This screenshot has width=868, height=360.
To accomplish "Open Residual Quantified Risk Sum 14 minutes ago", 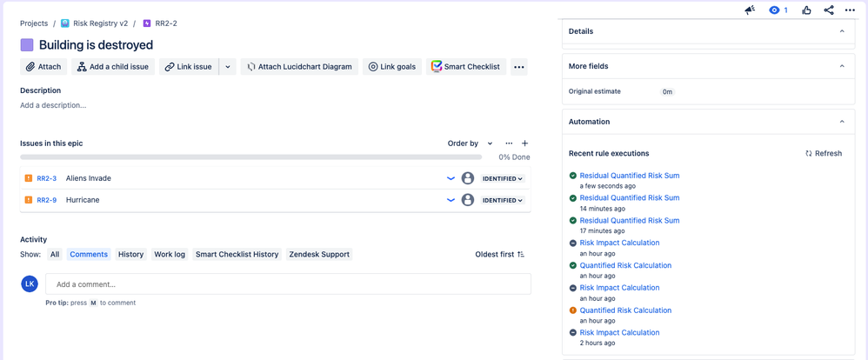I will [630, 197].
